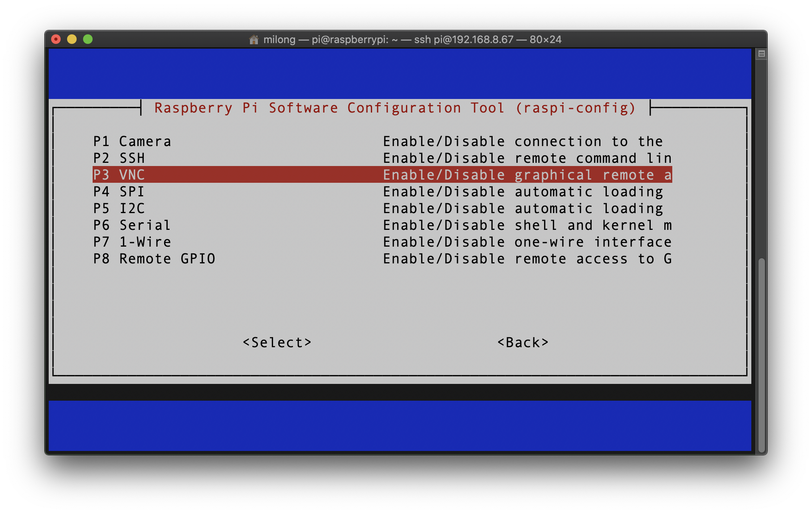This screenshot has width=812, height=514.
Task: Click the terminal split pane icon
Action: tap(761, 53)
